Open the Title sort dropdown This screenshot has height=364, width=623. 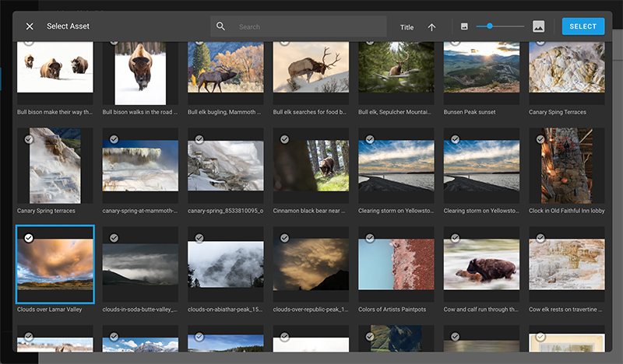point(407,27)
